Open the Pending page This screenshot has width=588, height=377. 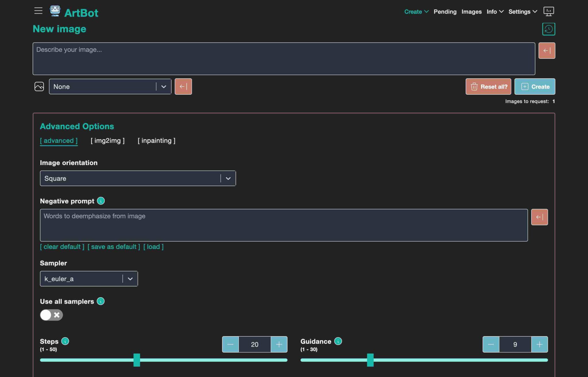(x=445, y=11)
